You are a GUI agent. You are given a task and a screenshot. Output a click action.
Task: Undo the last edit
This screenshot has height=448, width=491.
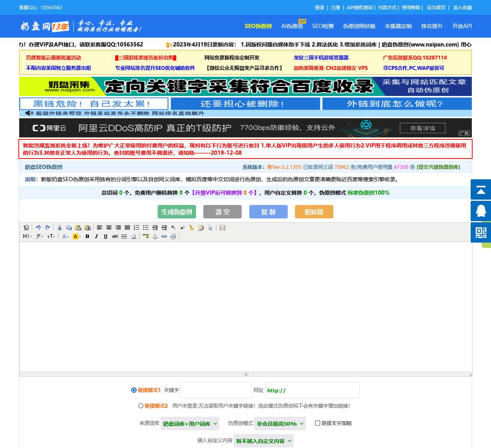point(38,228)
